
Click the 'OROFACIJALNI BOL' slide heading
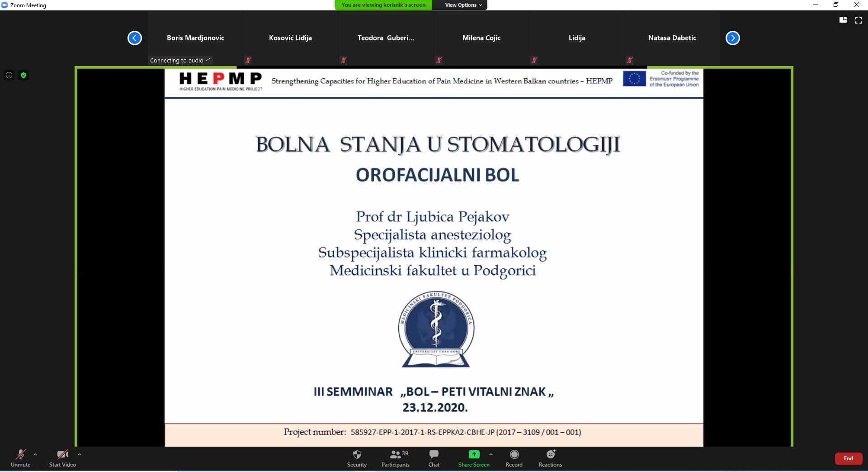(437, 175)
